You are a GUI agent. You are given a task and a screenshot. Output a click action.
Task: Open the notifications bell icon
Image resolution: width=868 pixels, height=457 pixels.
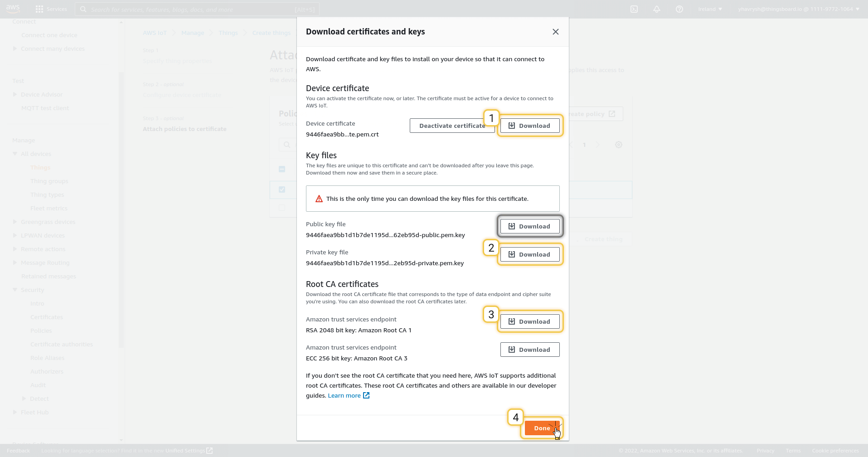(x=656, y=9)
